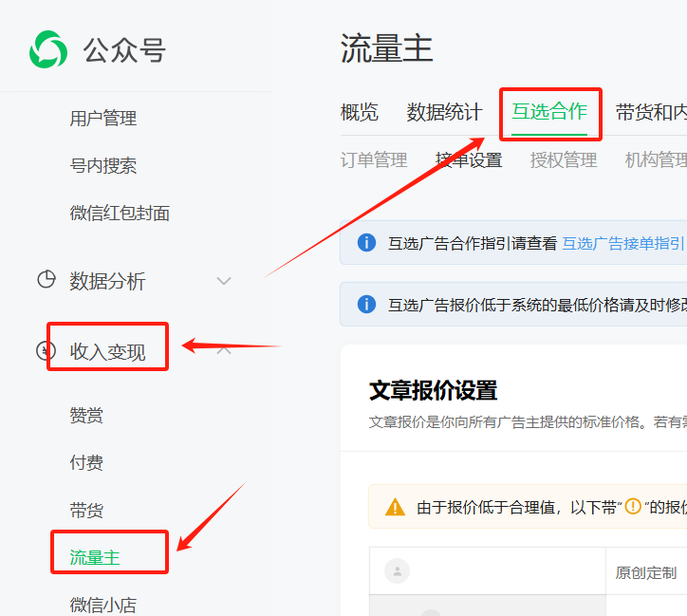Click the 文章报价设置 heading
Screen dimensions: 687x616
coord(434,391)
